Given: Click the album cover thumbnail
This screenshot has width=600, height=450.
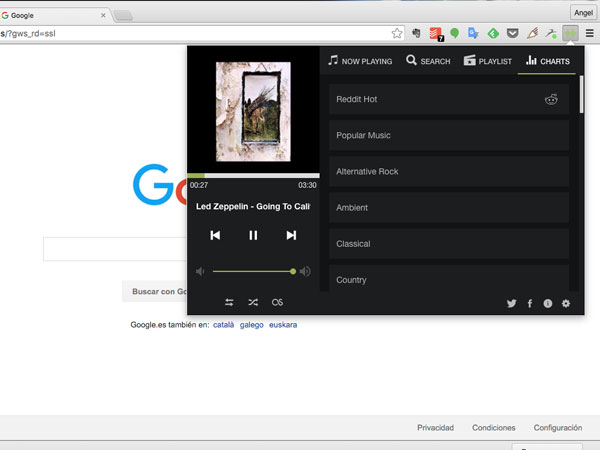Looking at the screenshot, I should (253, 111).
